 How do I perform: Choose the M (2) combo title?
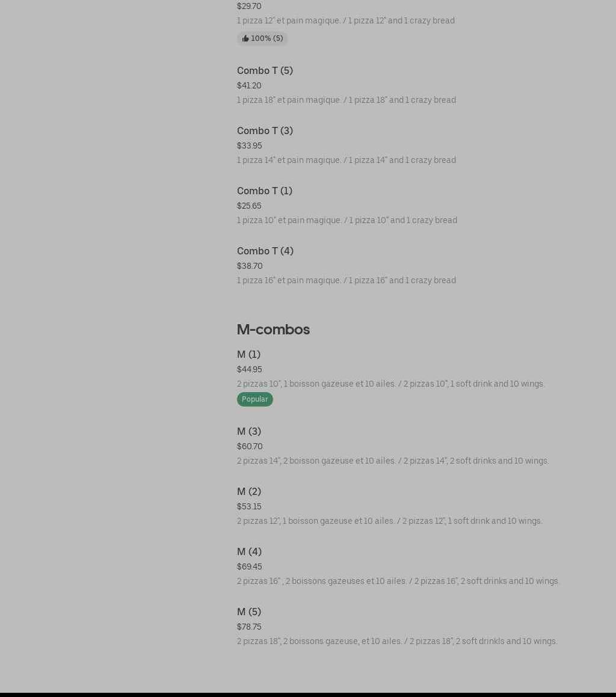(248, 491)
